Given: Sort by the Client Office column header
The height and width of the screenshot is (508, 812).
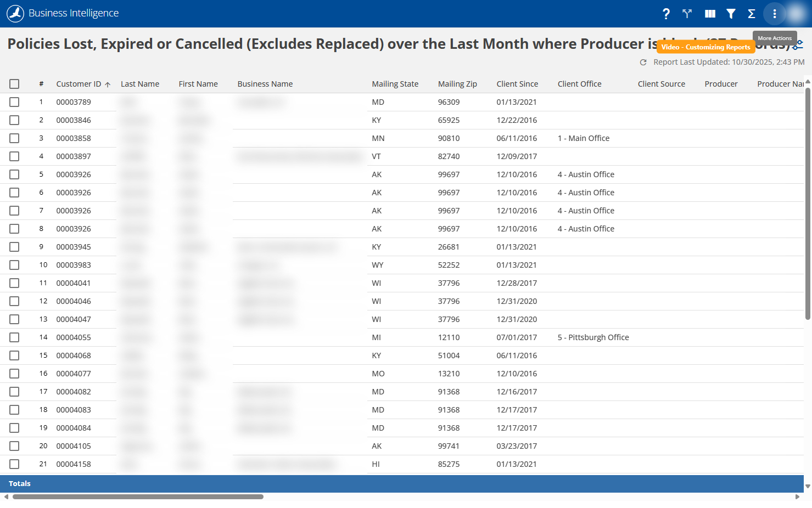Looking at the screenshot, I should click(x=580, y=84).
